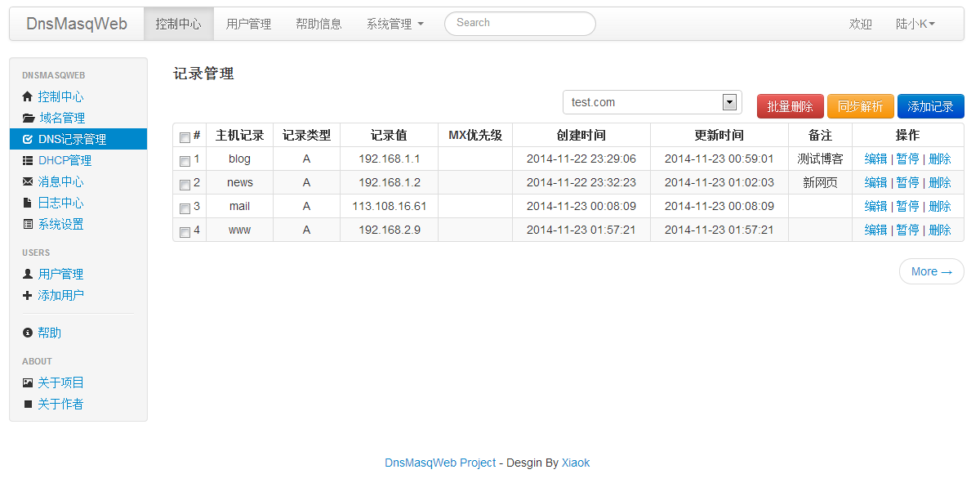The image size is (980, 483).
Task: Click 编辑 for the blog record
Action: tap(875, 159)
